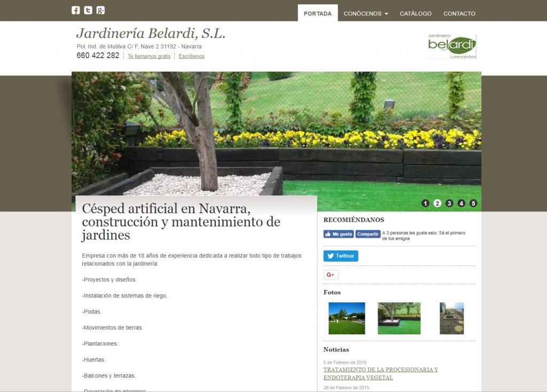Expand the Conócenos dropdown menu
Image resolution: width=547 pixels, height=392 pixels.
pos(365,13)
